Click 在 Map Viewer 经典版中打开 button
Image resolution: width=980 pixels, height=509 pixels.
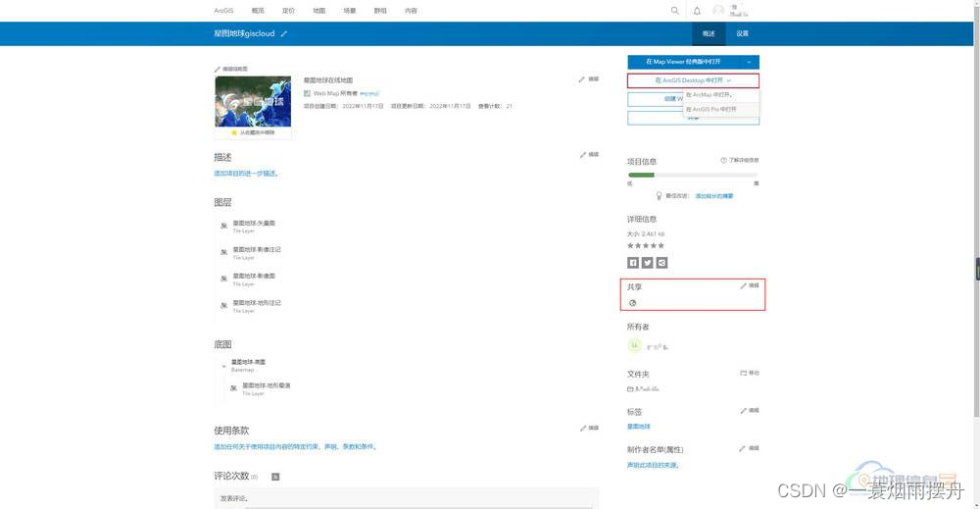(x=683, y=62)
